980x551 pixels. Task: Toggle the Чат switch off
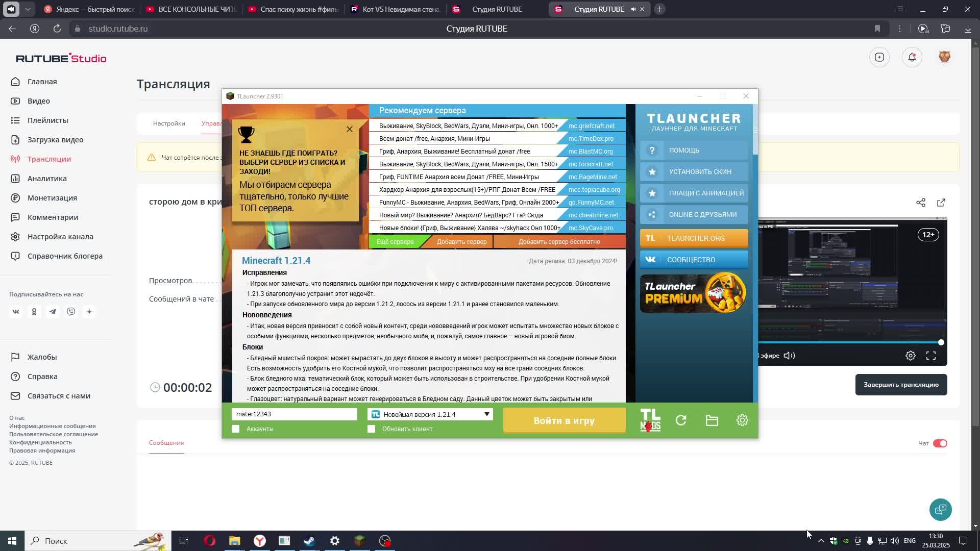click(940, 443)
